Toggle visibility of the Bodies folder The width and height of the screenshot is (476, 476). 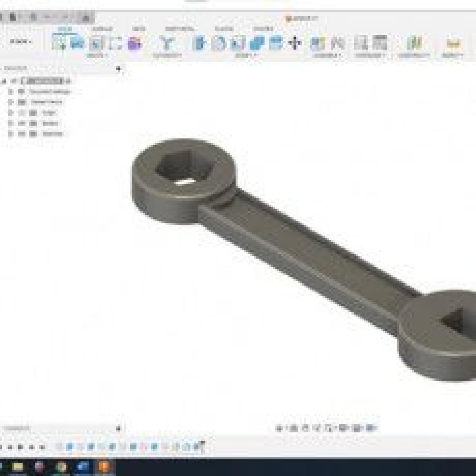22,123
